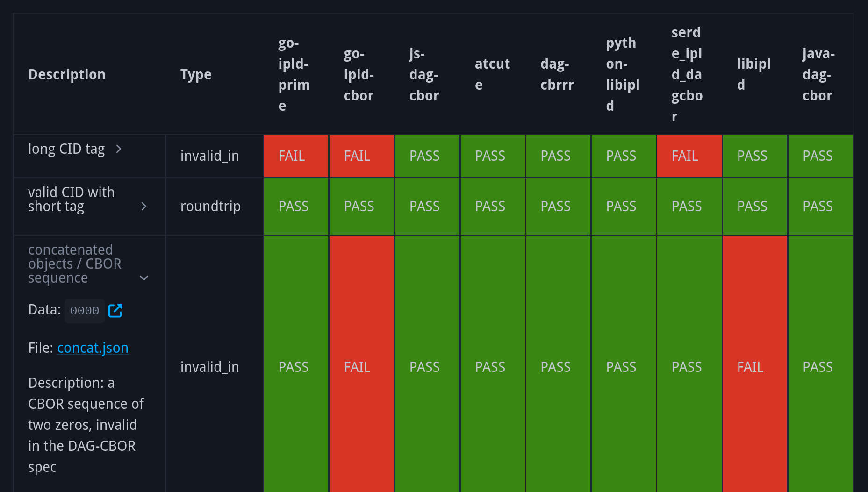This screenshot has height=492, width=868.
Task: Open the external viewer icon next to Data 0000
Action: click(115, 310)
